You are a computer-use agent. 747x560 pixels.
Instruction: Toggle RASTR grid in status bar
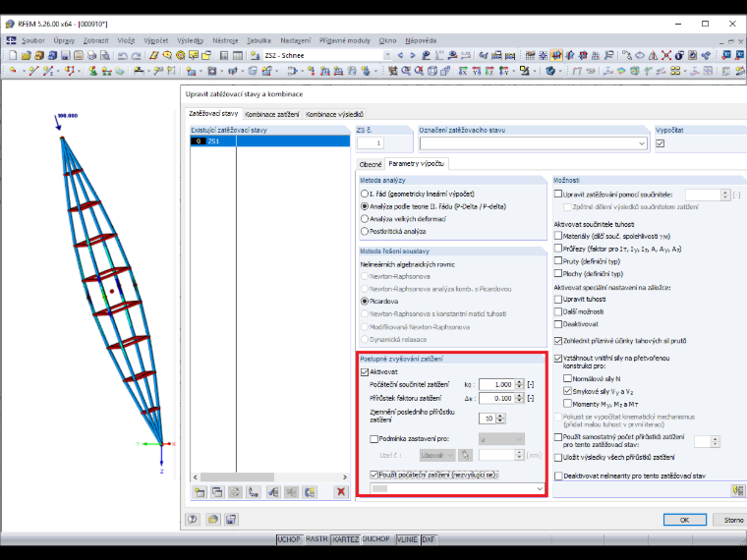coord(316,539)
